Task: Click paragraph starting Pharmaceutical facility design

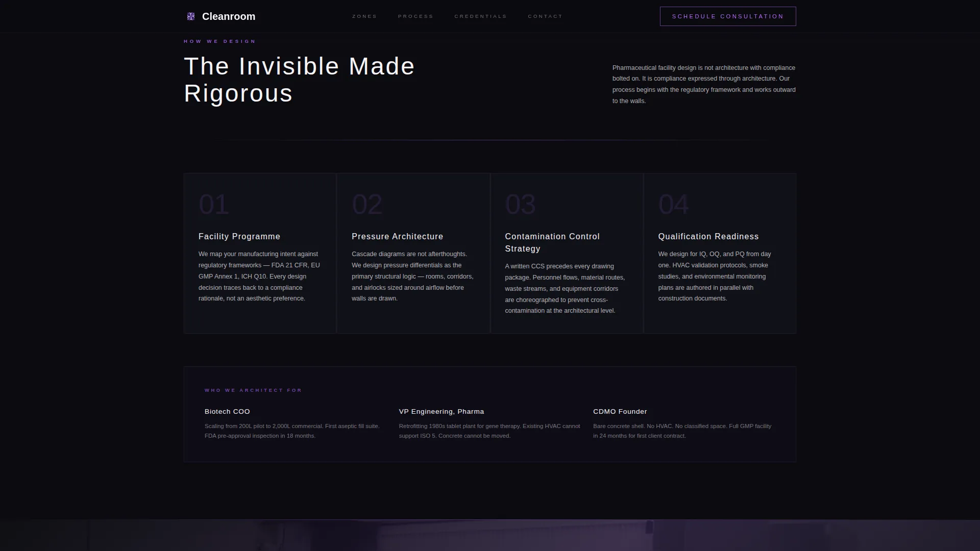Action: [x=704, y=84]
